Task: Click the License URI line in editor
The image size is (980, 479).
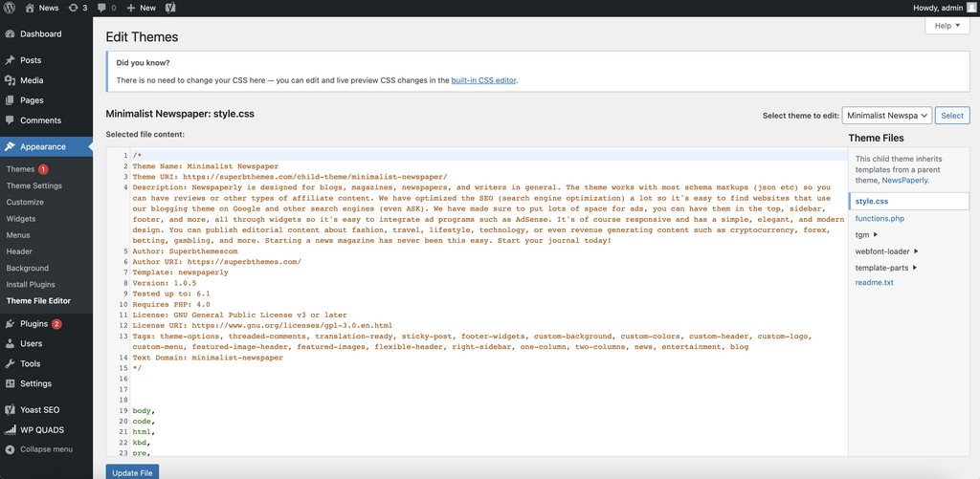Action: pos(262,325)
